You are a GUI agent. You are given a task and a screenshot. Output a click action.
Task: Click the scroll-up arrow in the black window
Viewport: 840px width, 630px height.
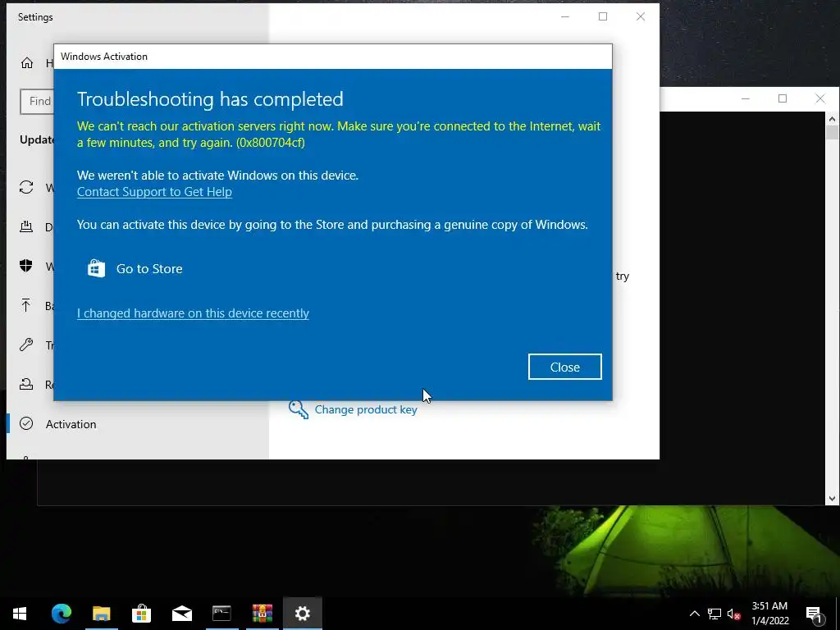(832, 118)
